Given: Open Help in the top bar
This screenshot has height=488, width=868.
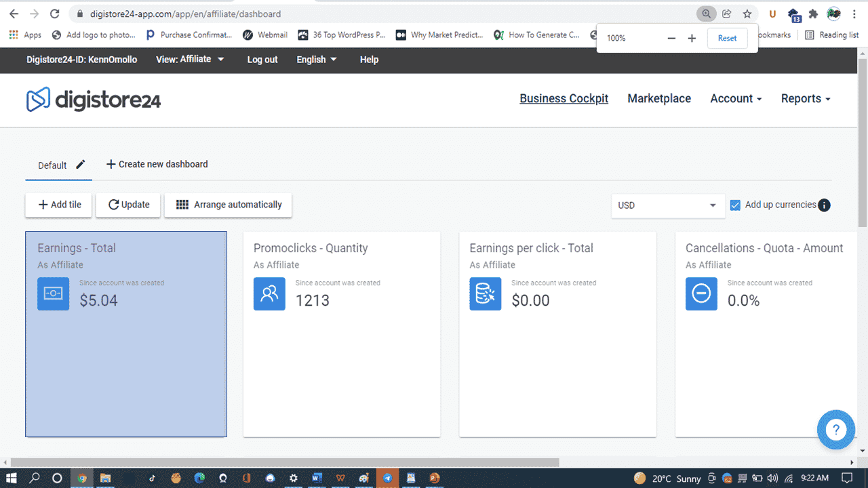Looking at the screenshot, I should pos(369,60).
